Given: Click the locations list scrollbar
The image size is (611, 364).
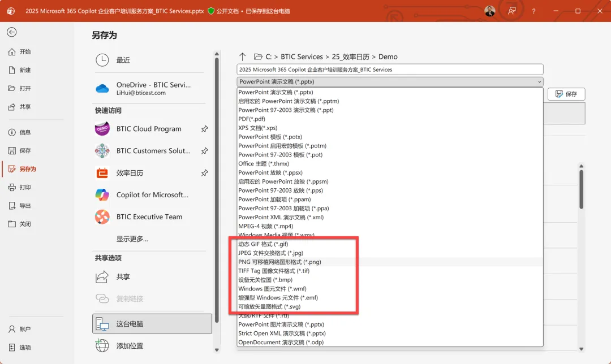Looking at the screenshot, I should (x=217, y=190).
